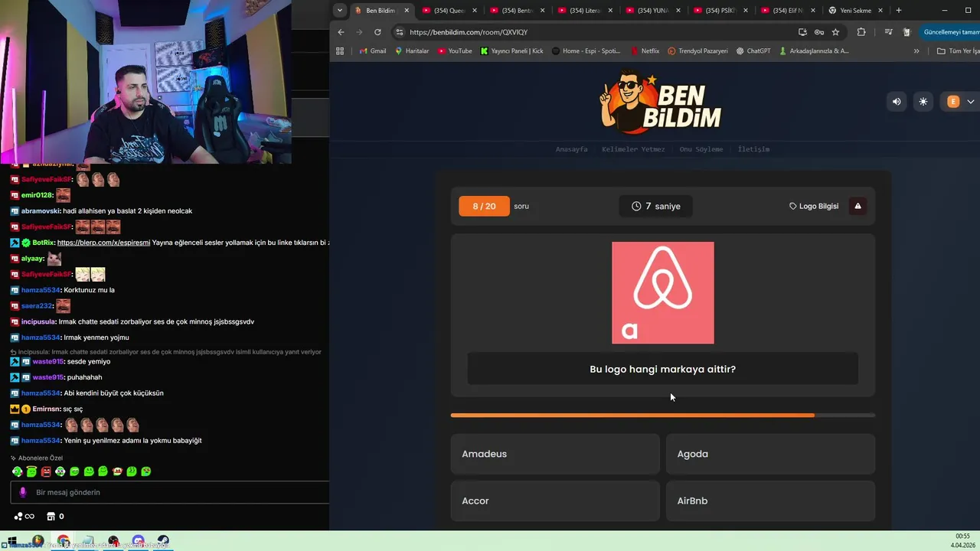Click the chat message input field
980x551 pixels.
tap(170, 492)
